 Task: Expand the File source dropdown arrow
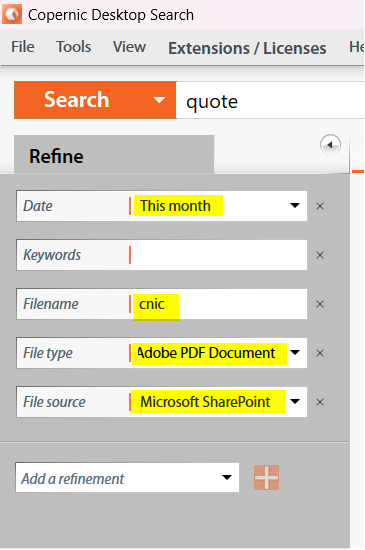[295, 402]
